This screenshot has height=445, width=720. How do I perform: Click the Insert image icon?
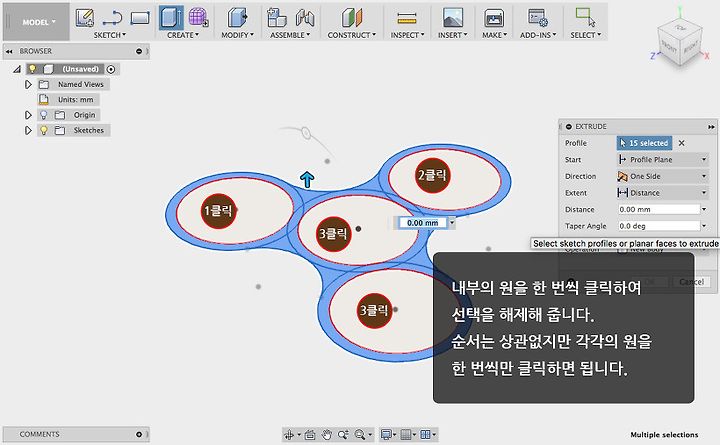click(x=453, y=18)
